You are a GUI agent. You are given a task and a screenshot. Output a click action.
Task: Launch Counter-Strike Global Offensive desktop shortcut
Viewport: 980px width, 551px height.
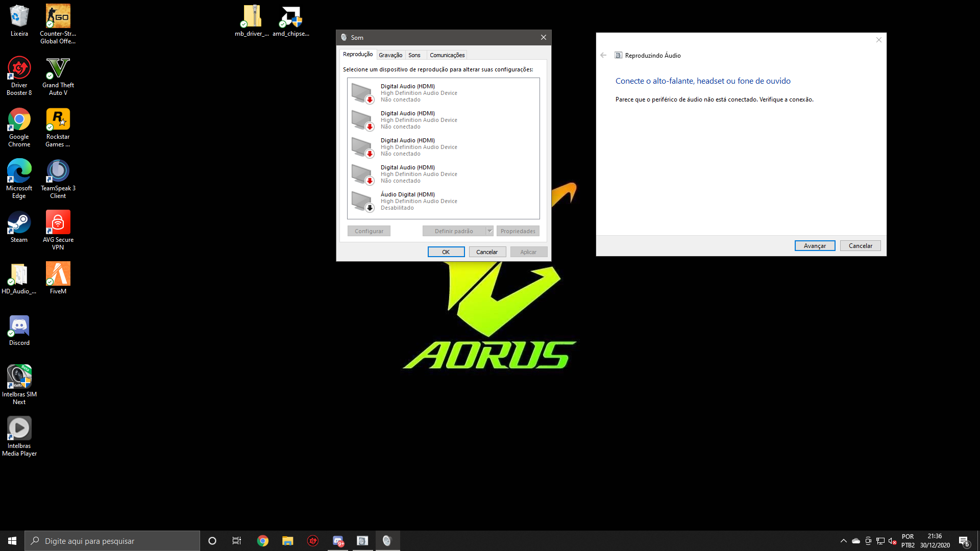point(58,24)
